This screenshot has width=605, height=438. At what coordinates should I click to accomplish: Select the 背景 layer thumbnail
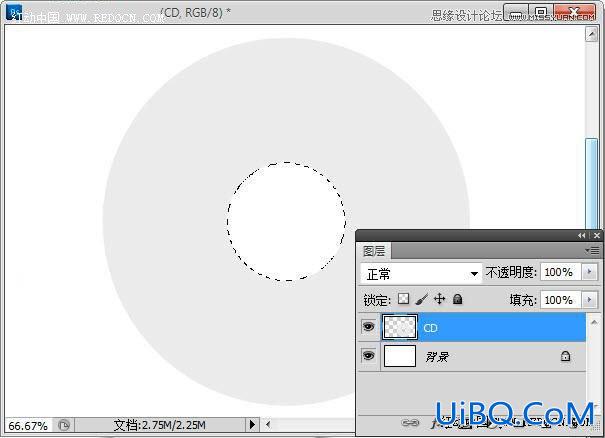pyautogui.click(x=400, y=356)
